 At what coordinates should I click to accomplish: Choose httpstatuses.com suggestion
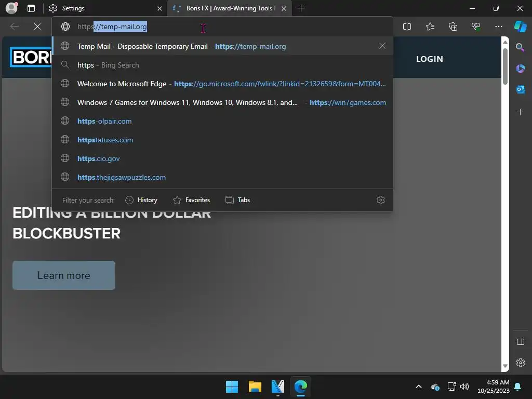click(222, 139)
